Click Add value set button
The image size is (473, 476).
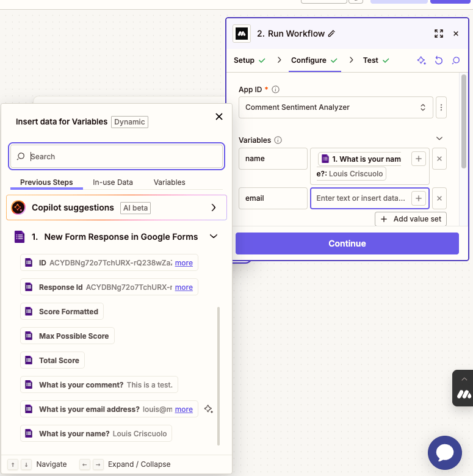[x=411, y=219]
